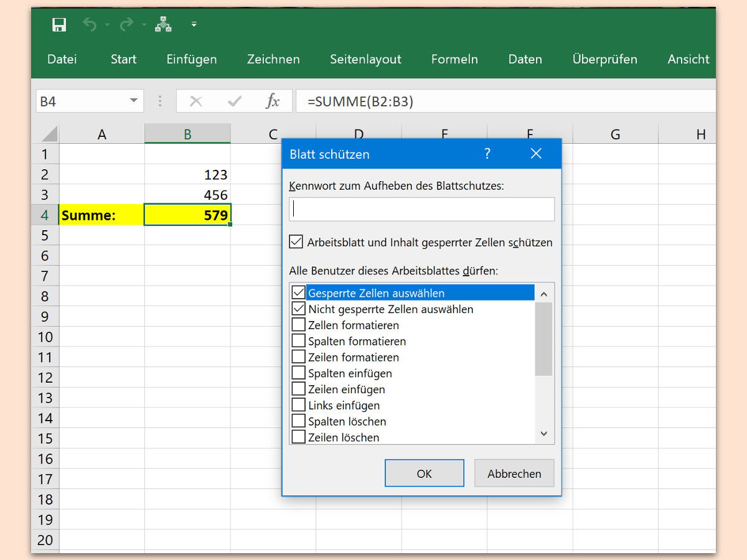Switch to the Ansicht tab
This screenshot has height=560, width=747.
(688, 59)
